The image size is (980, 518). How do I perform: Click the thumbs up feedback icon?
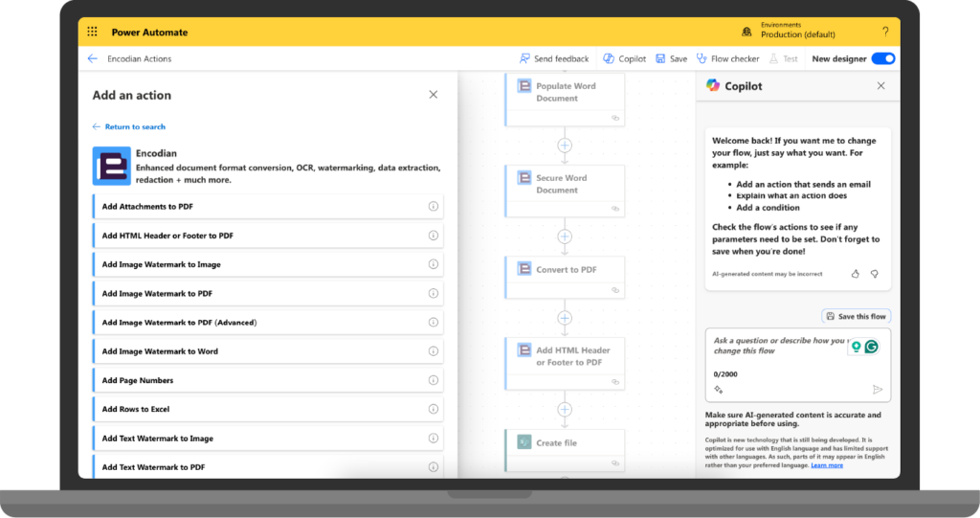[856, 274]
